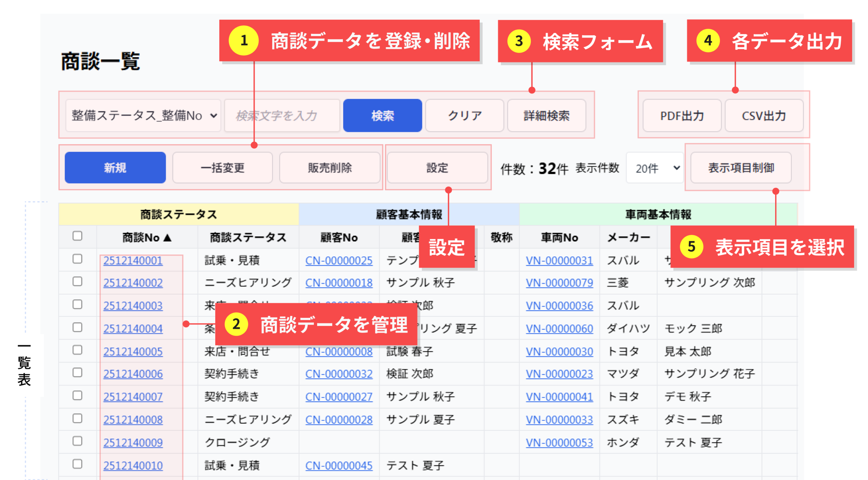Select the checkbox for row 2512140009
This screenshot has height=480, width=868.
pos(77,441)
